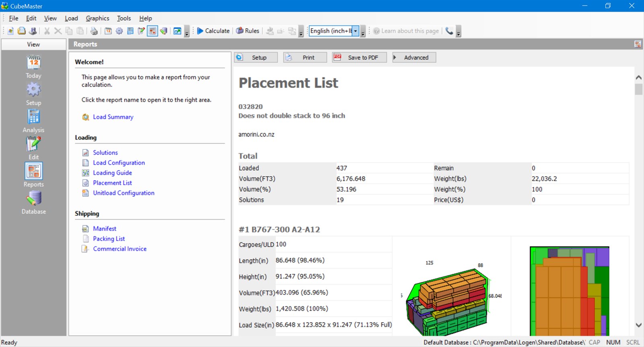The height and width of the screenshot is (347, 644).
Task: Expand toolbar overflow after the units dropdown
Action: [363, 32]
